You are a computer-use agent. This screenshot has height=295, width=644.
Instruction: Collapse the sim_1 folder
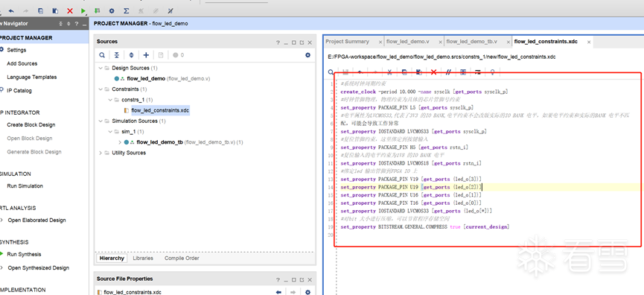(110, 131)
